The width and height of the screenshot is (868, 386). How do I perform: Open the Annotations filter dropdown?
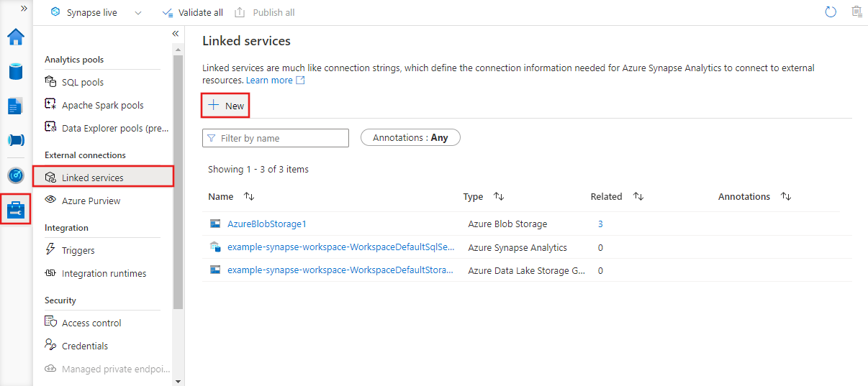(410, 138)
